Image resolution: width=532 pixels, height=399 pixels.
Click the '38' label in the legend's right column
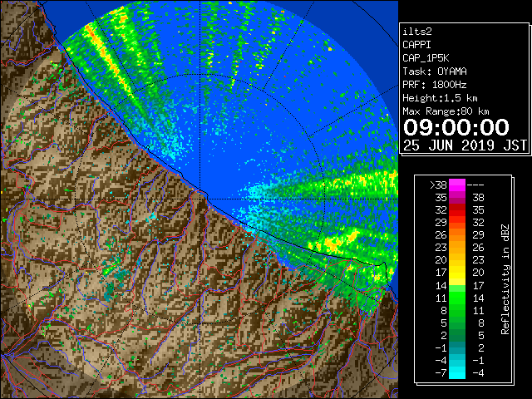[x=478, y=198]
